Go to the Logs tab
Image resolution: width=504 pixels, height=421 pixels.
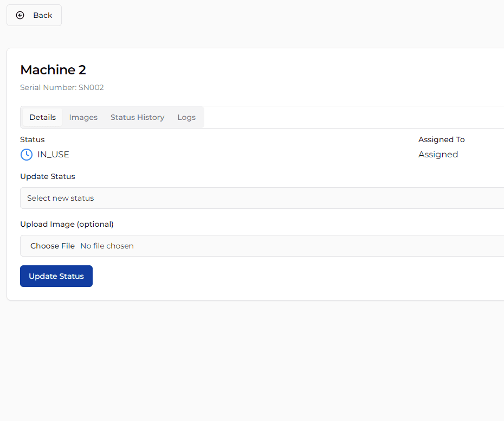186,117
